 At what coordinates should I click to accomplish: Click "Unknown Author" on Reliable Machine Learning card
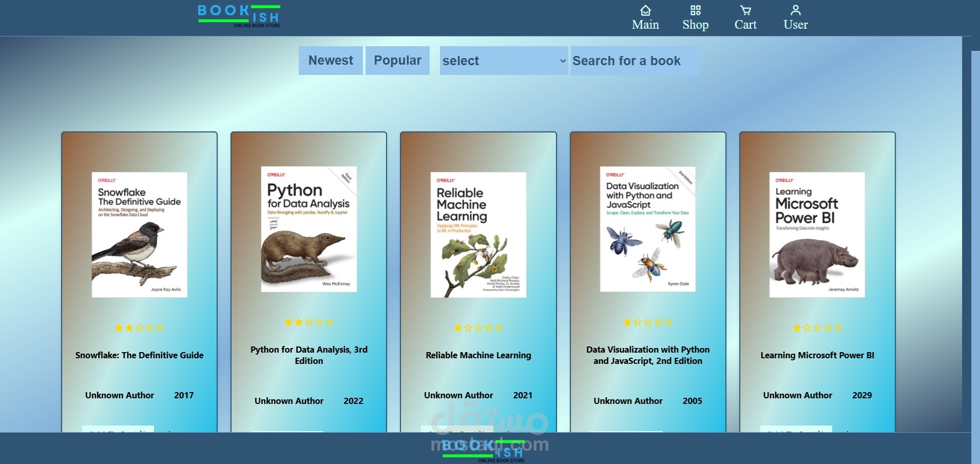pyautogui.click(x=458, y=395)
